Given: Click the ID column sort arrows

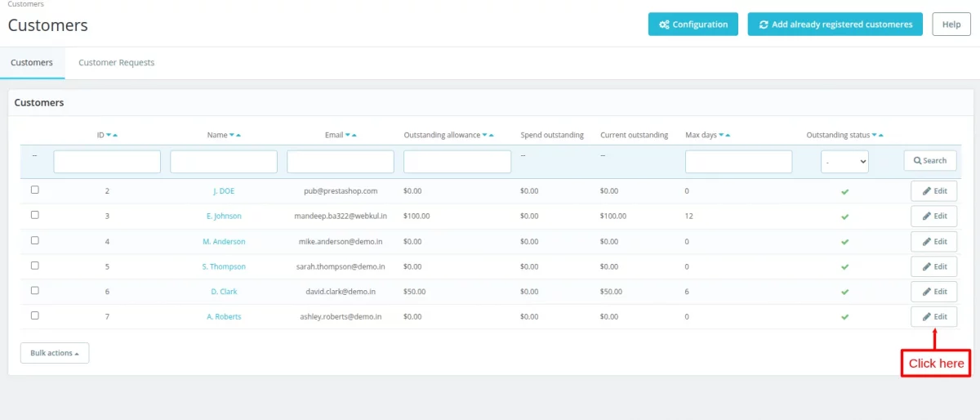Looking at the screenshot, I should pyautogui.click(x=112, y=135).
